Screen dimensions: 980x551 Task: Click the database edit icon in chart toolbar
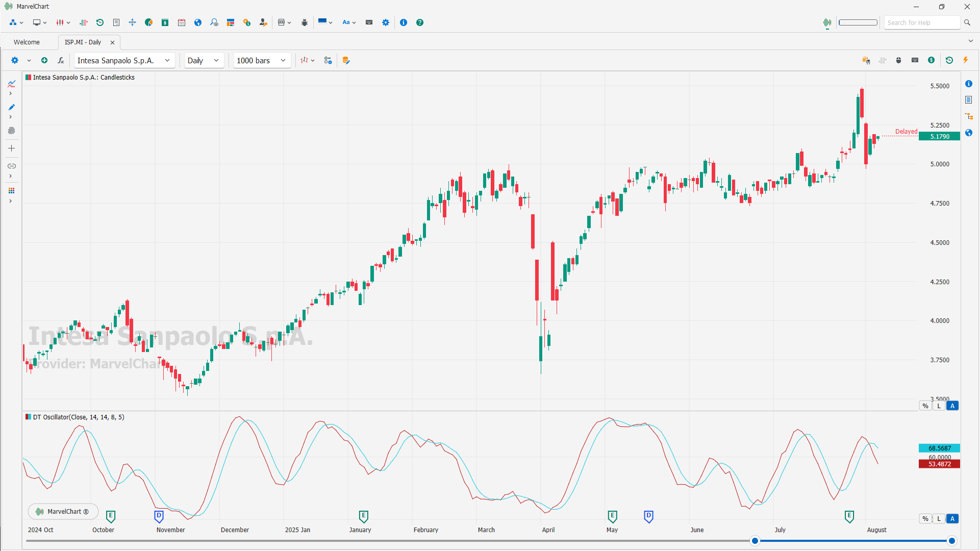coord(346,60)
